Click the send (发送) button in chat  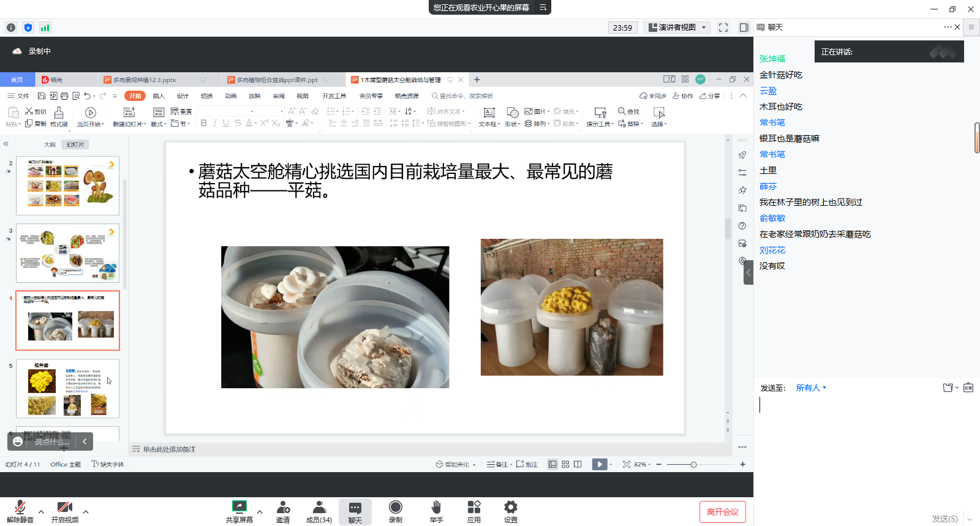(x=944, y=519)
